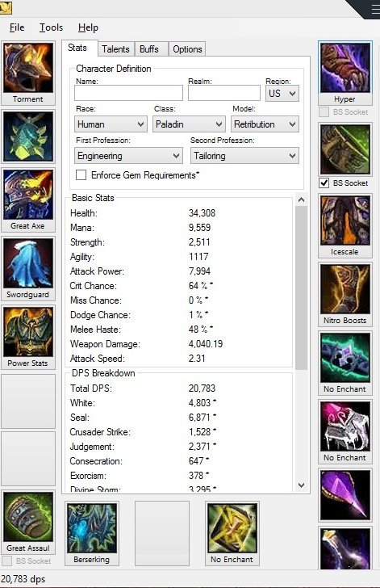Open the Tools menu

(52, 27)
